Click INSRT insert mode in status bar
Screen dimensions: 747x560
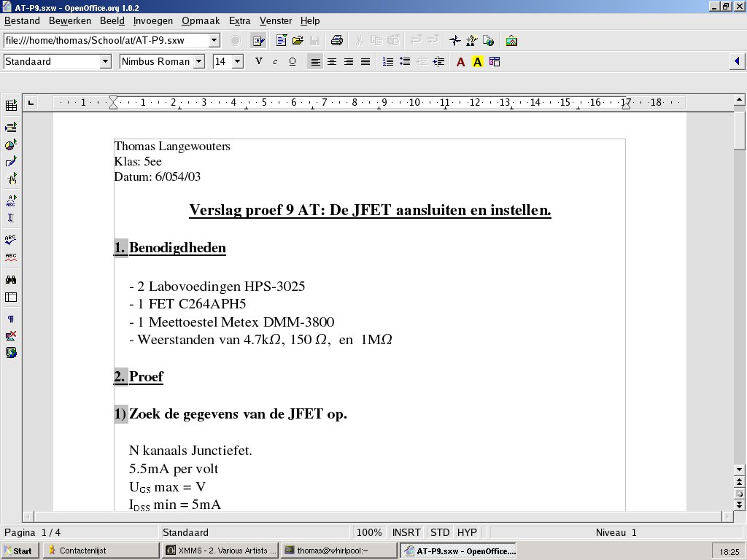tap(406, 532)
